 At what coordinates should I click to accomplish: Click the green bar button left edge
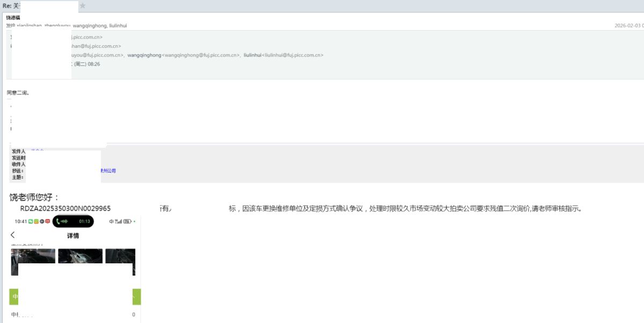(x=14, y=296)
